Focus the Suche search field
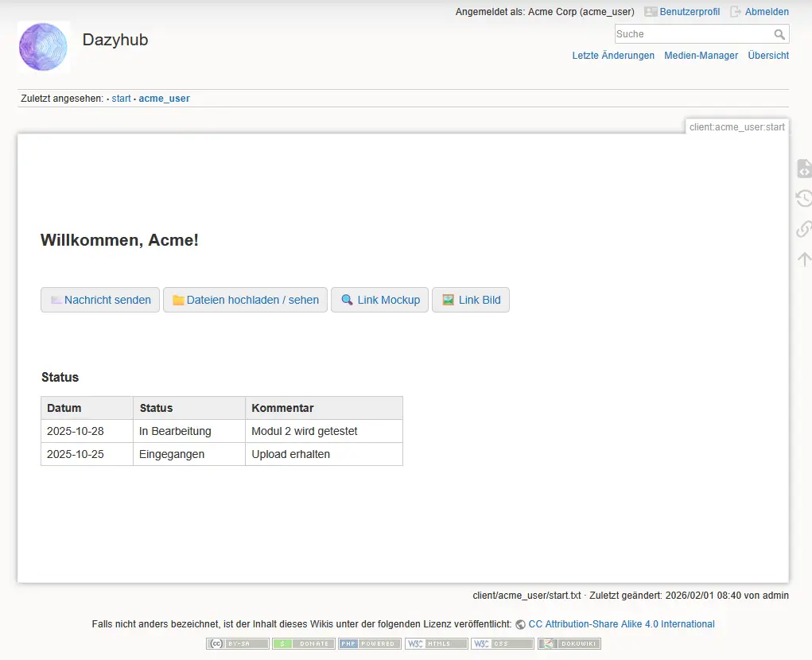 692,34
